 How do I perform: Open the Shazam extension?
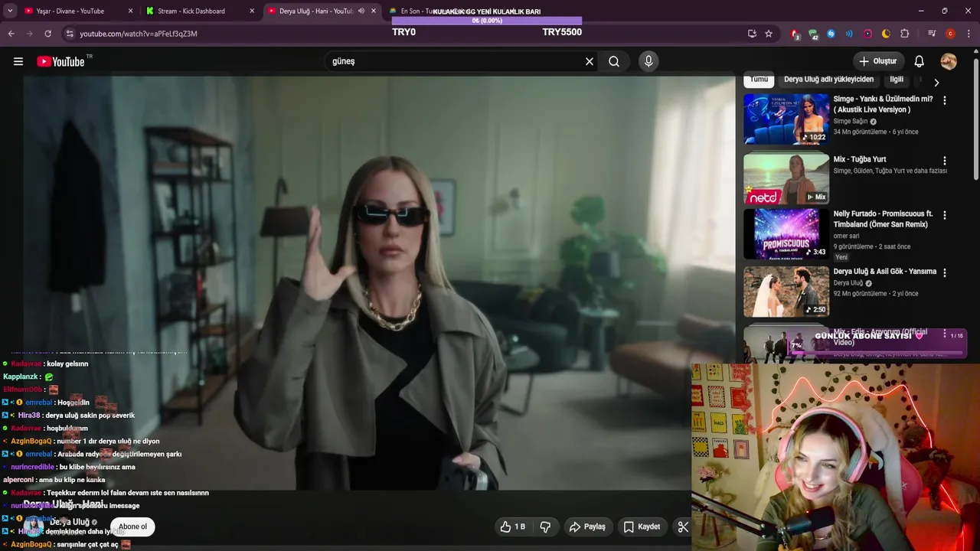[x=831, y=34]
